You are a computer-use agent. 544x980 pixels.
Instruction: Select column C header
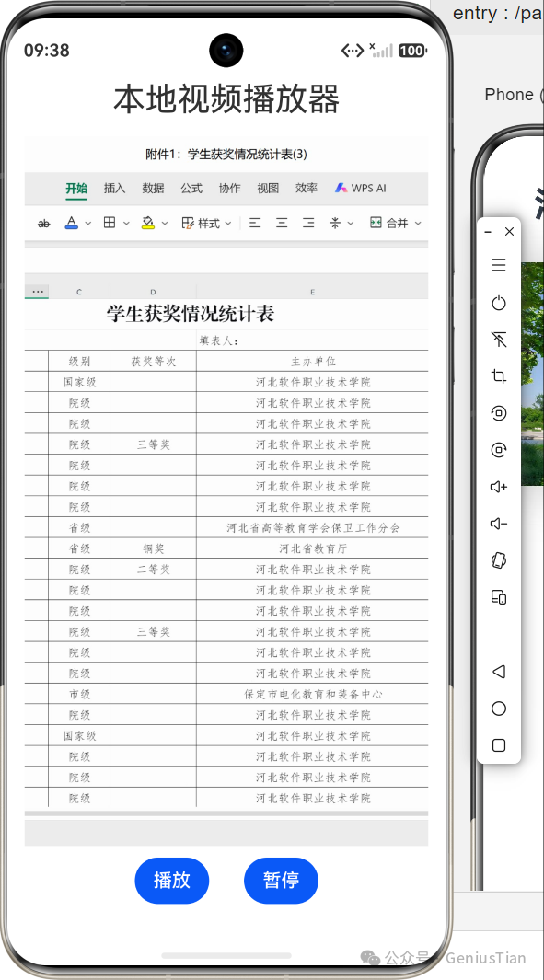[79, 292]
